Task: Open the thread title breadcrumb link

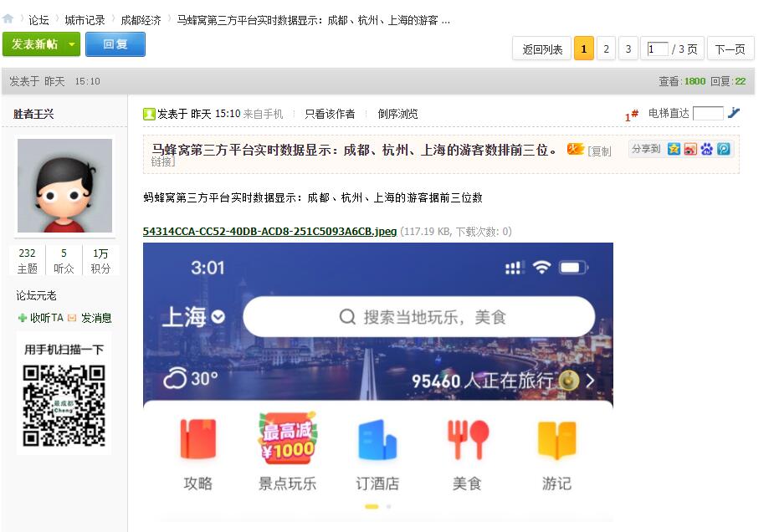Action: coord(313,20)
